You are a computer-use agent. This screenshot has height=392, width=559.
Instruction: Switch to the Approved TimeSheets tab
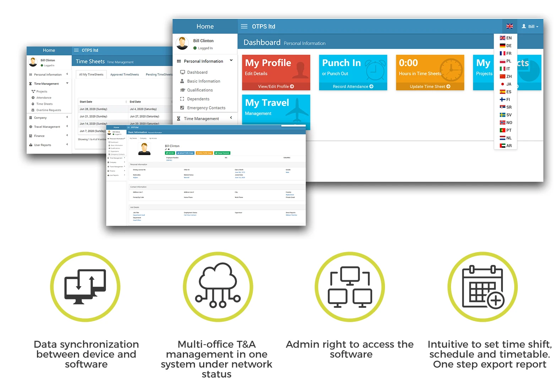(124, 75)
